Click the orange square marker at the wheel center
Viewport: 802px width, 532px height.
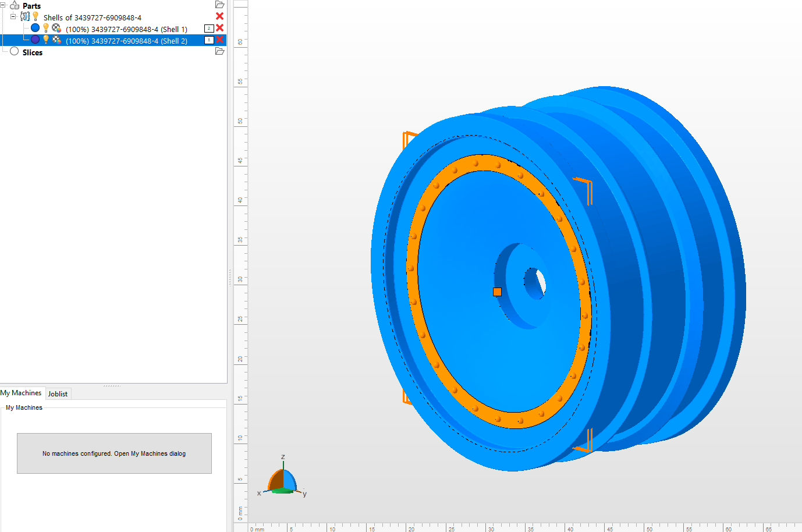tap(497, 292)
